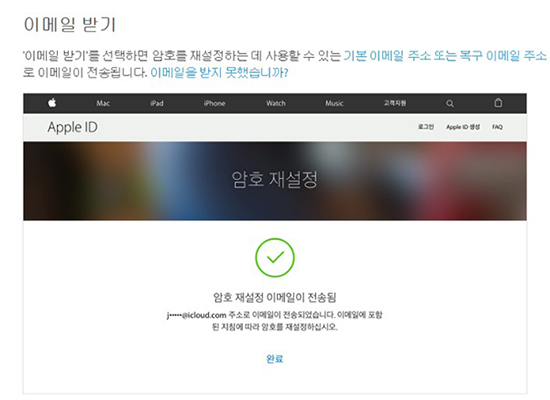Open the FAQ link
Screen dimensions: 550x400
click(497, 127)
